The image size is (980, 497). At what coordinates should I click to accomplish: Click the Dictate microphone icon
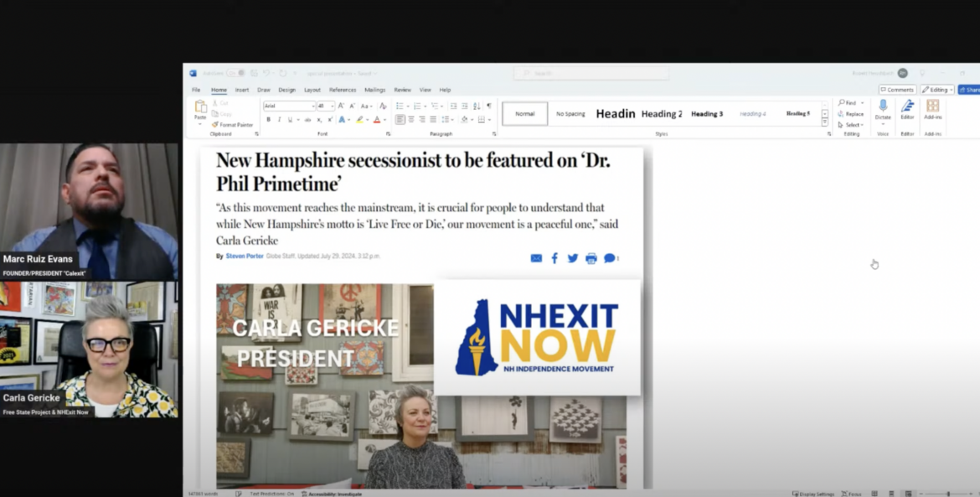(x=883, y=107)
